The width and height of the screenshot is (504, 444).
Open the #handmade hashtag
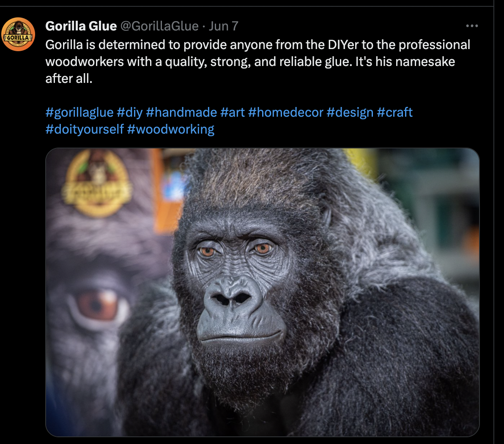click(x=181, y=112)
